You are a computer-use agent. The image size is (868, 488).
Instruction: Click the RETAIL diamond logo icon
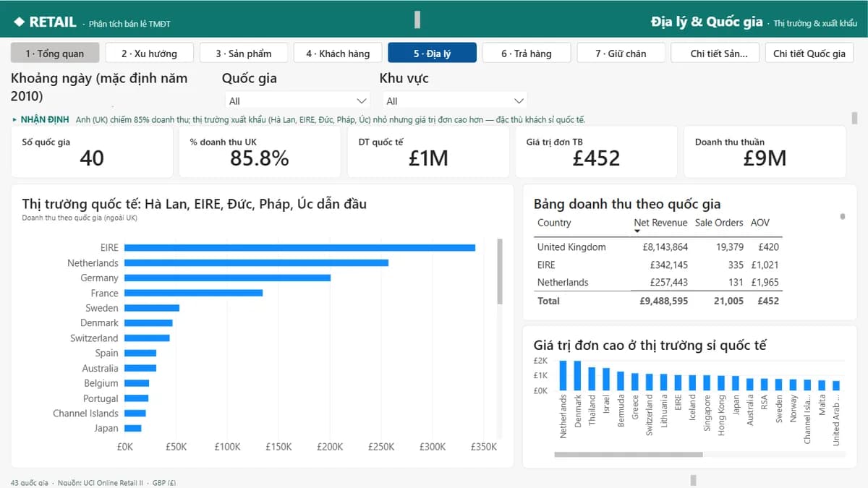tap(19, 22)
